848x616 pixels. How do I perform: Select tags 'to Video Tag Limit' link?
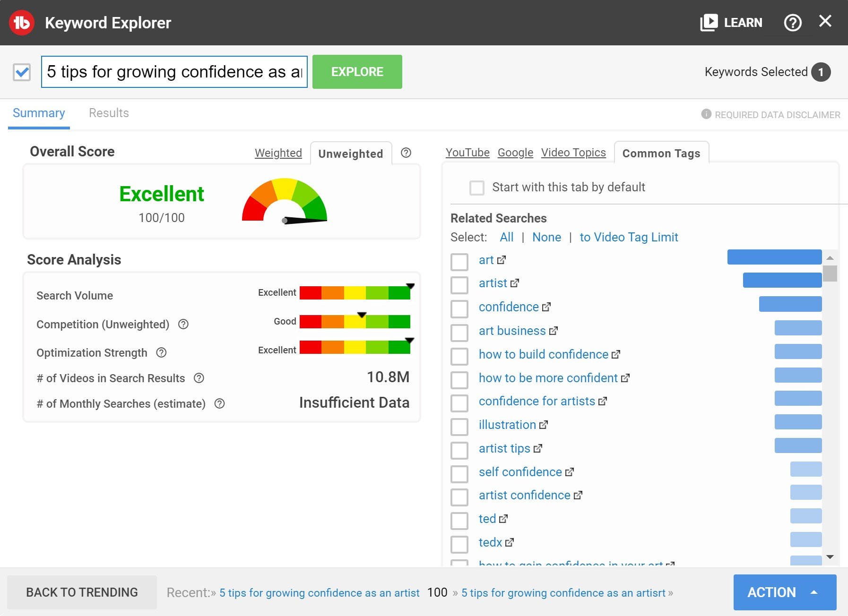[x=629, y=237]
